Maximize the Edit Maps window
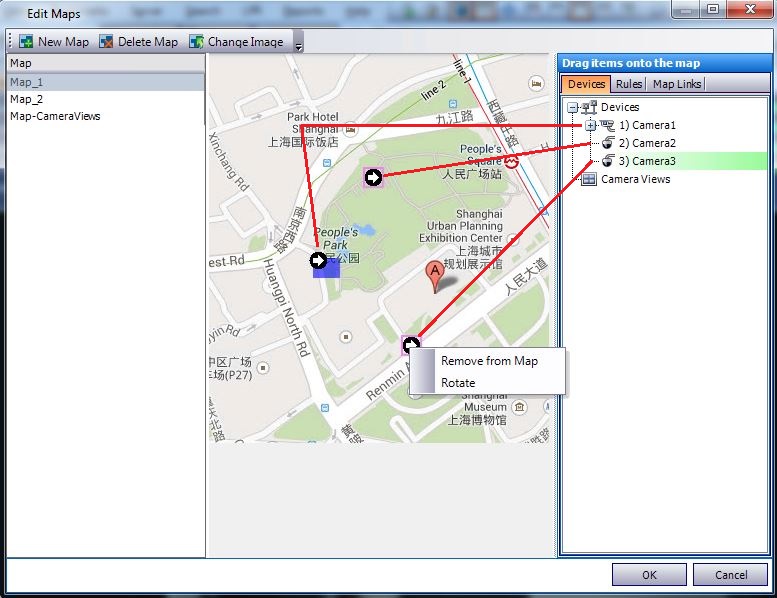 coord(713,9)
